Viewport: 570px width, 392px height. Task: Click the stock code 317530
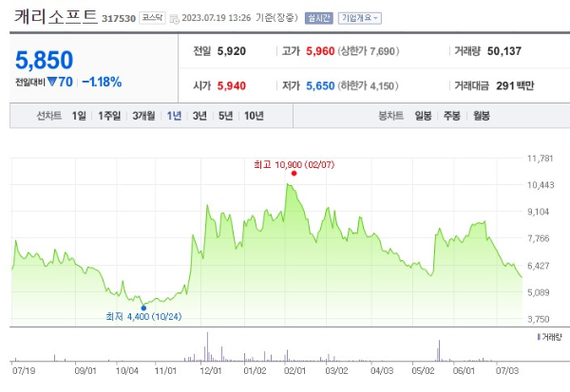coord(119,19)
